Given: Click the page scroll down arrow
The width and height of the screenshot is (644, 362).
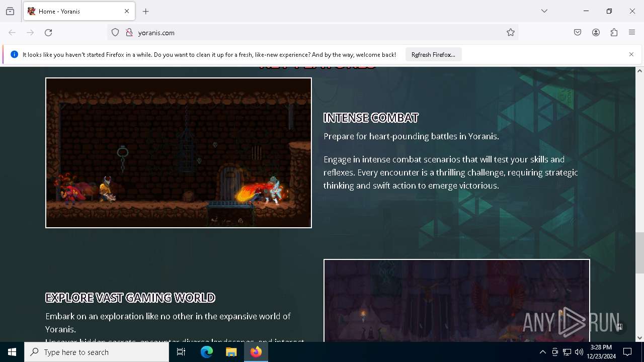Looking at the screenshot, I should [639, 338].
